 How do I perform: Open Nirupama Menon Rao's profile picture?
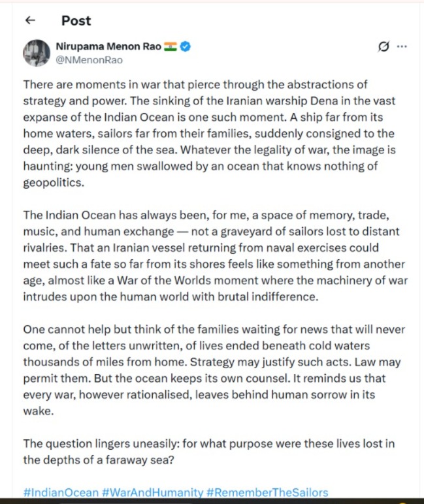coord(37,52)
